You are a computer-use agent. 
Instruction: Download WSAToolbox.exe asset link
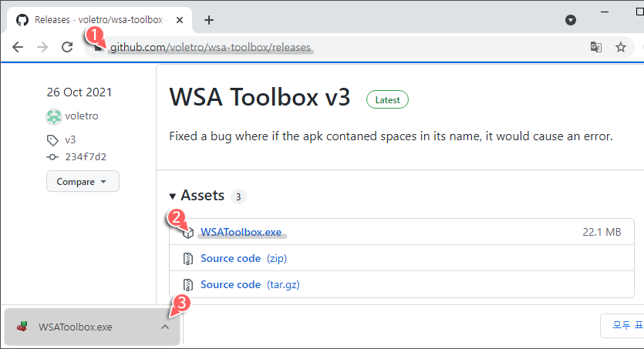[241, 232]
